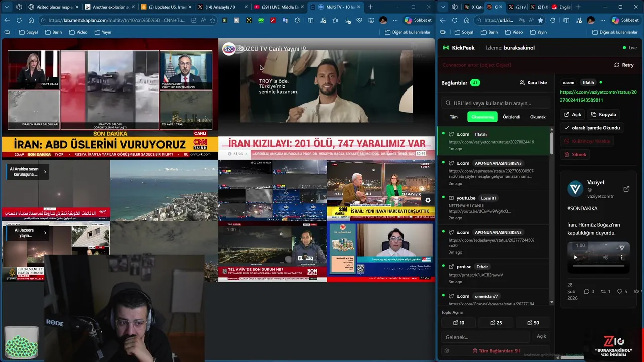The image size is (644, 362).
Task: Select the Önizlendi filter tab
Action: point(512,117)
